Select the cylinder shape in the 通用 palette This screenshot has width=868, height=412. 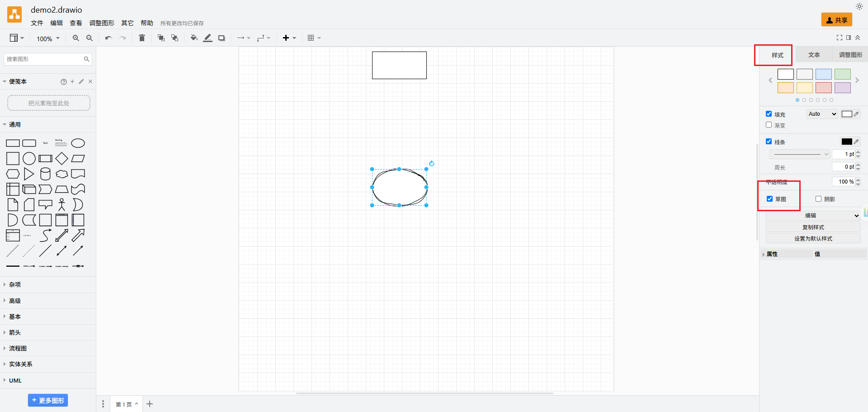pyautogui.click(x=45, y=174)
